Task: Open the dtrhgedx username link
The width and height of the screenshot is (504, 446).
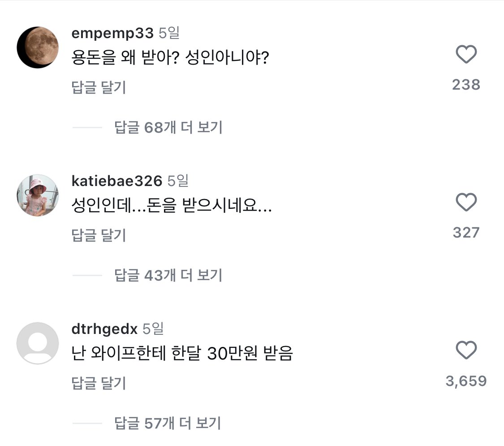Action: coord(104,329)
